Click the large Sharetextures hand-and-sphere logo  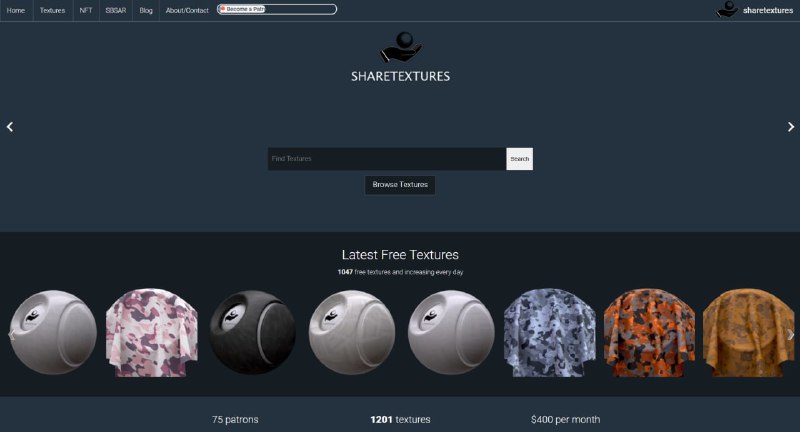point(401,47)
